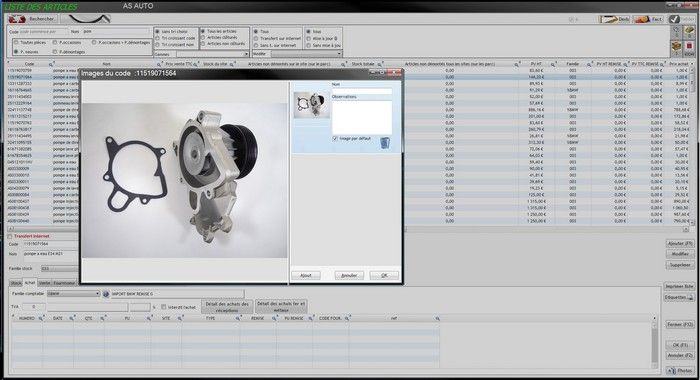700x380 pixels.
Task: Select the Toutes pièces radio option
Action: tap(17, 42)
